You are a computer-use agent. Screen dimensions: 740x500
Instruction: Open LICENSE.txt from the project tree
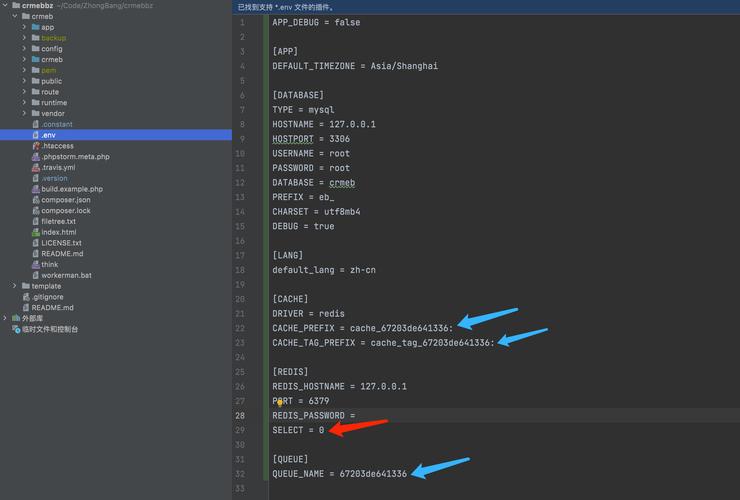click(x=61, y=243)
